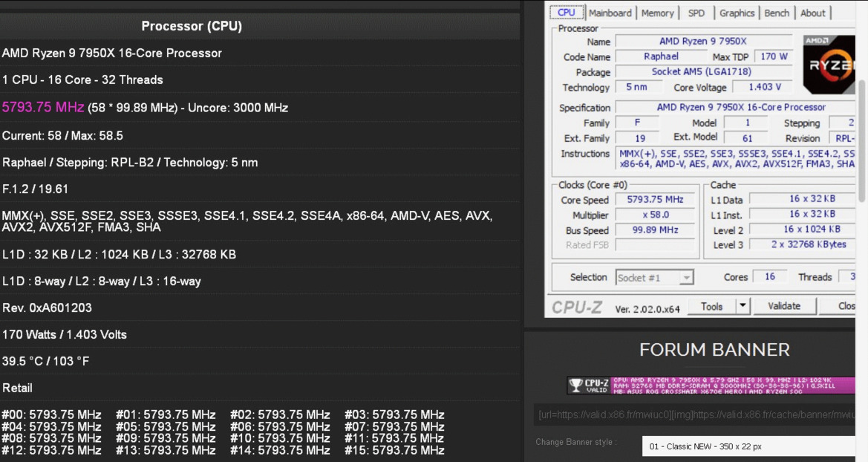This screenshot has width=868, height=462.
Task: Click the Raphael / Stepping: RPL-B2 line
Action: 130,163
